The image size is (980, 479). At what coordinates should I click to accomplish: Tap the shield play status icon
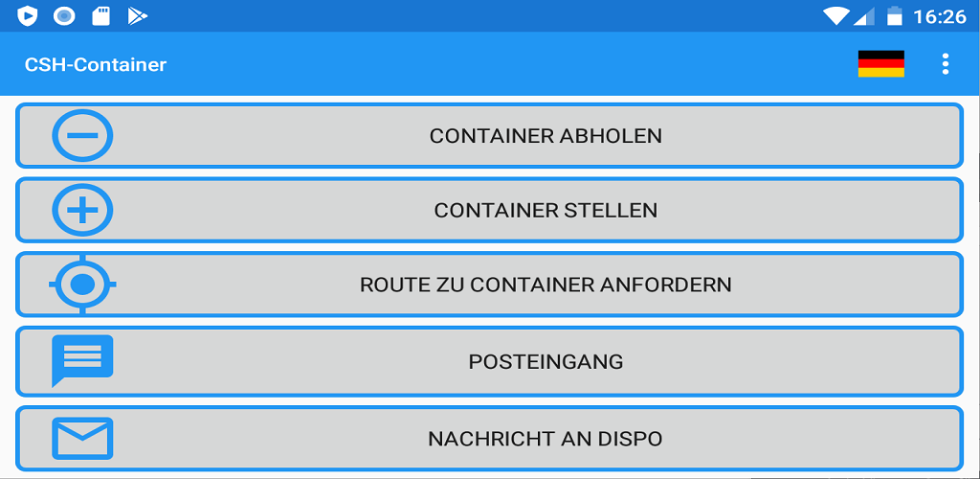pyautogui.click(x=28, y=15)
